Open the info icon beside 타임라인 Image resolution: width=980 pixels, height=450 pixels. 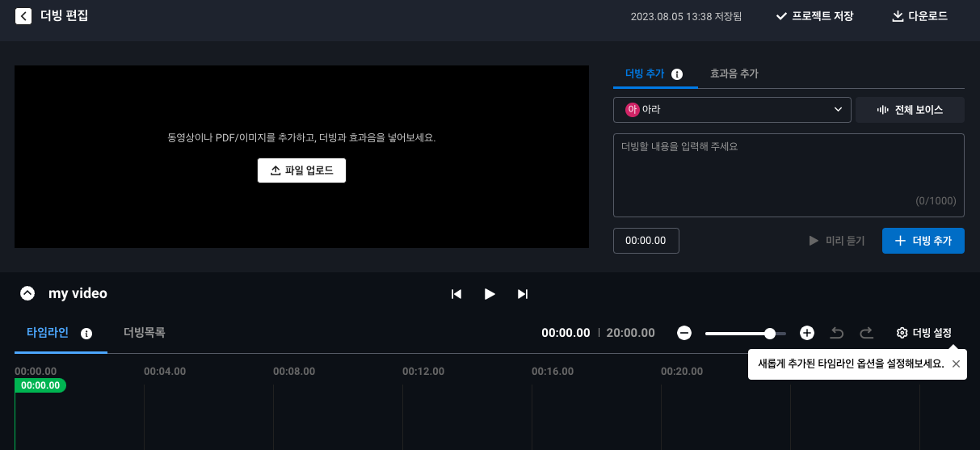[x=86, y=333]
